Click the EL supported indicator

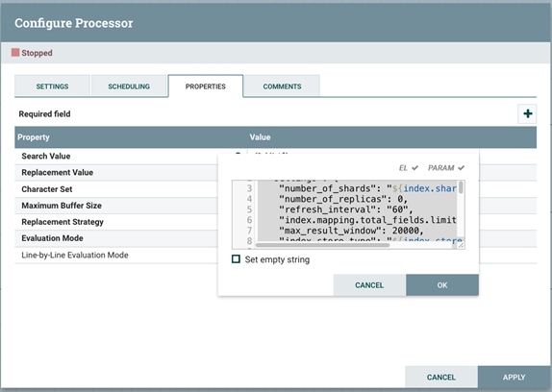tap(409, 168)
